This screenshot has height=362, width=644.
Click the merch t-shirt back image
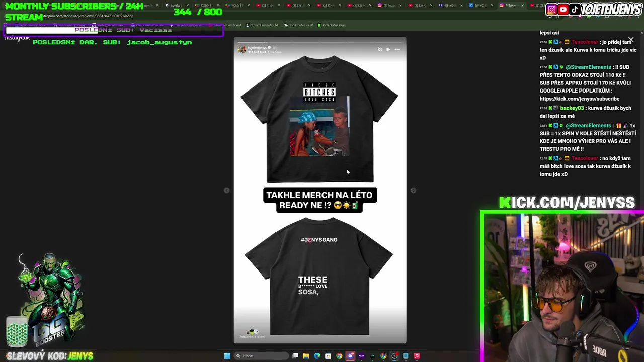click(319, 276)
